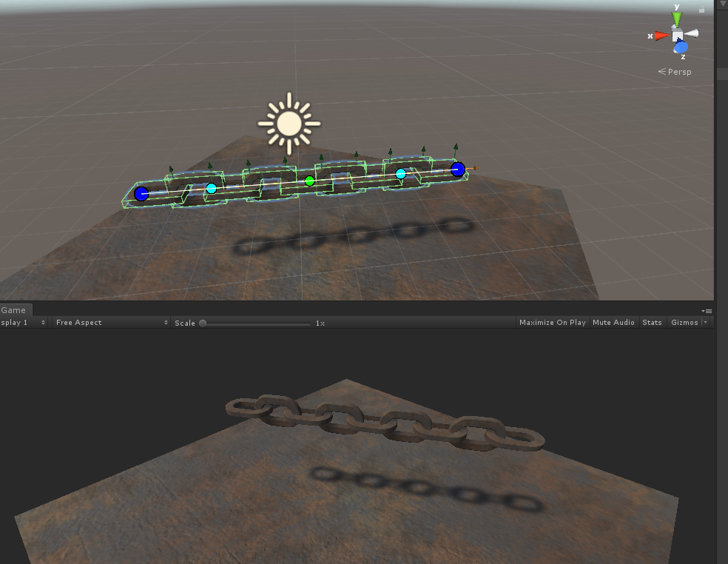Click the Scale slider handle
Image resolution: width=728 pixels, height=564 pixels.
click(203, 323)
